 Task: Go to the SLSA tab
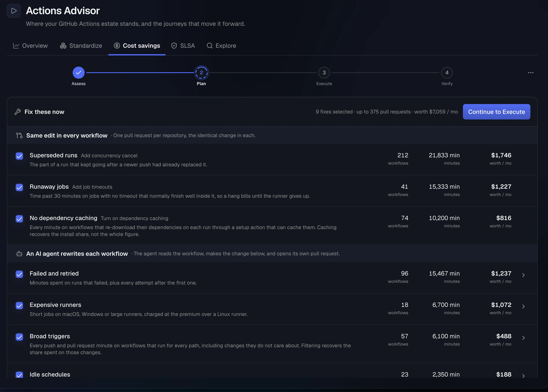183,46
